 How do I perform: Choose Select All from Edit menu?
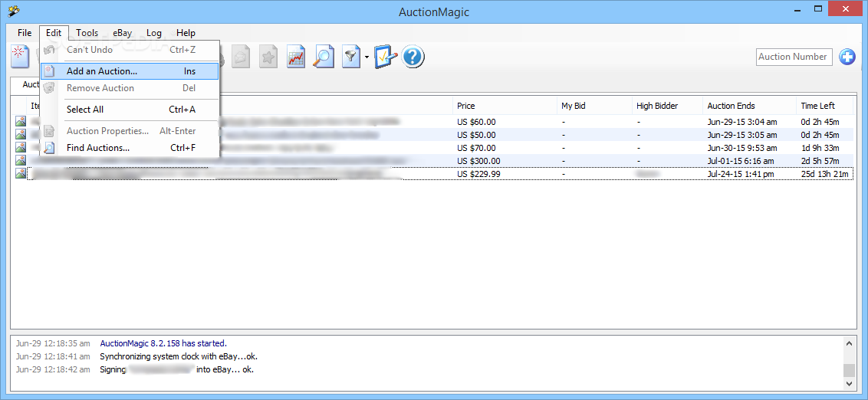point(130,110)
